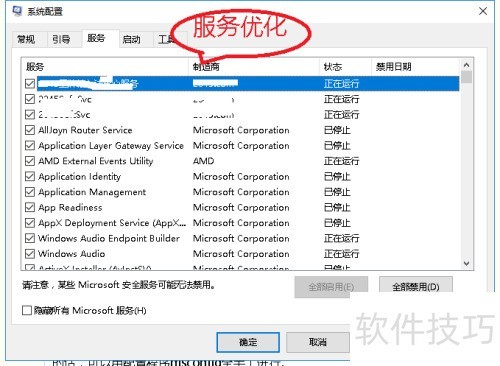
Task: Click Microsoft Corporation cell for App Readiness
Action: [x=241, y=207]
